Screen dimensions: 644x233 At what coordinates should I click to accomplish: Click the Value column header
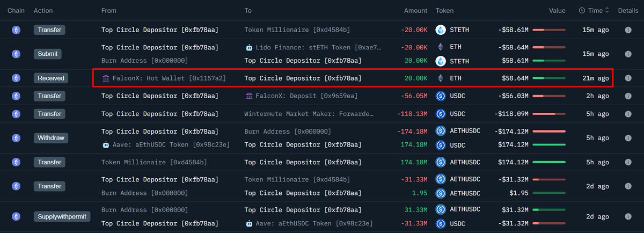557,11
